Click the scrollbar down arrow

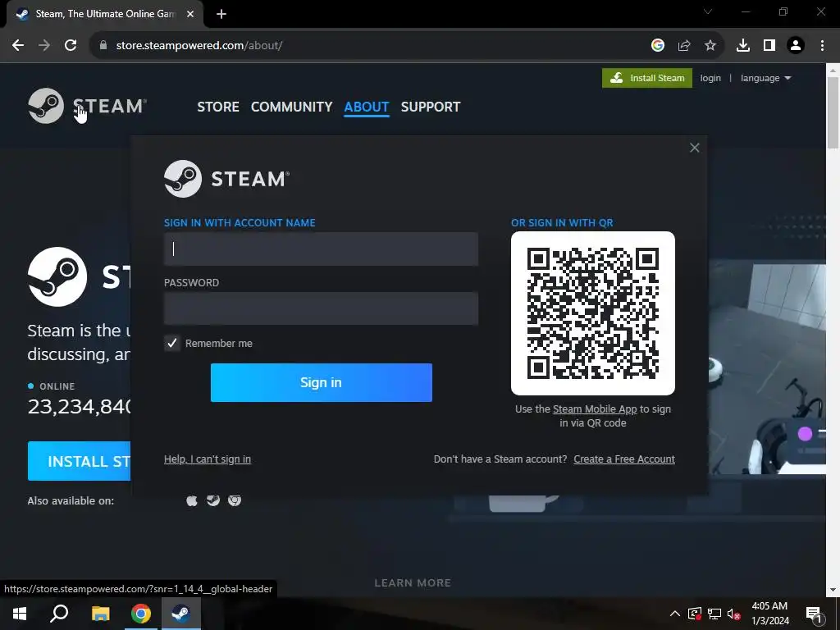[833, 590]
